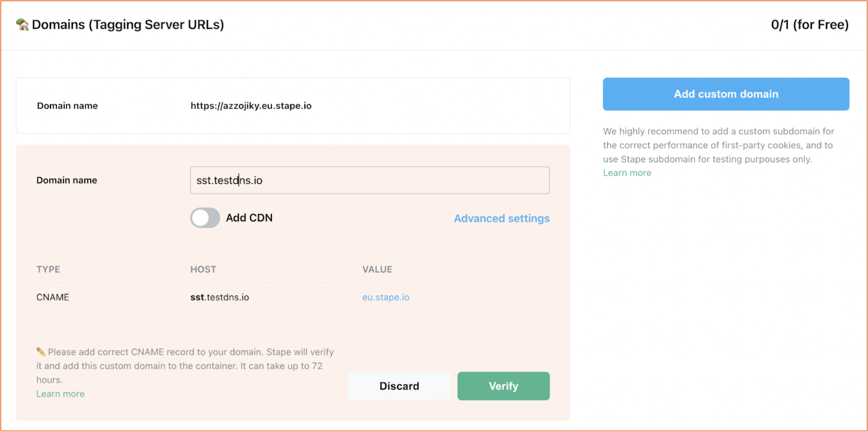Click the Domains (Tagging Server URLs) heading

pos(128,24)
